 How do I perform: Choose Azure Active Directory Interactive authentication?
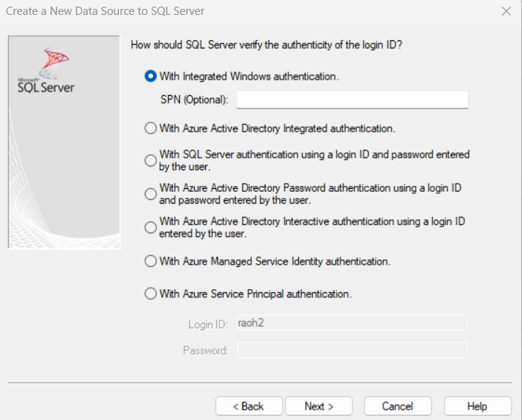(x=151, y=227)
